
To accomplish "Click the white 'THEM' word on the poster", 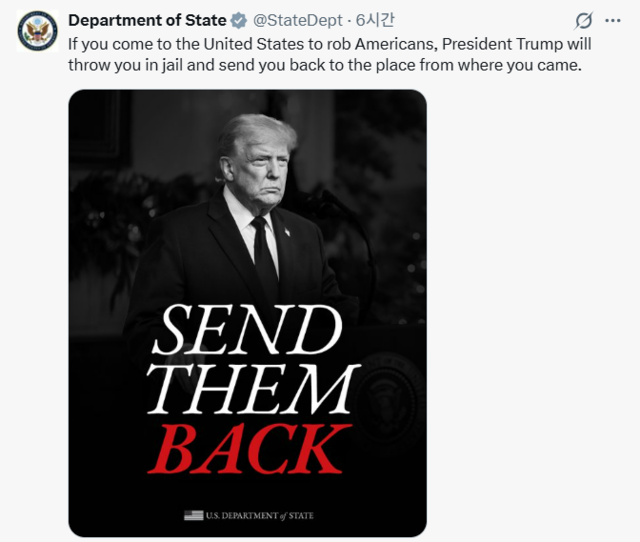I will point(257,388).
